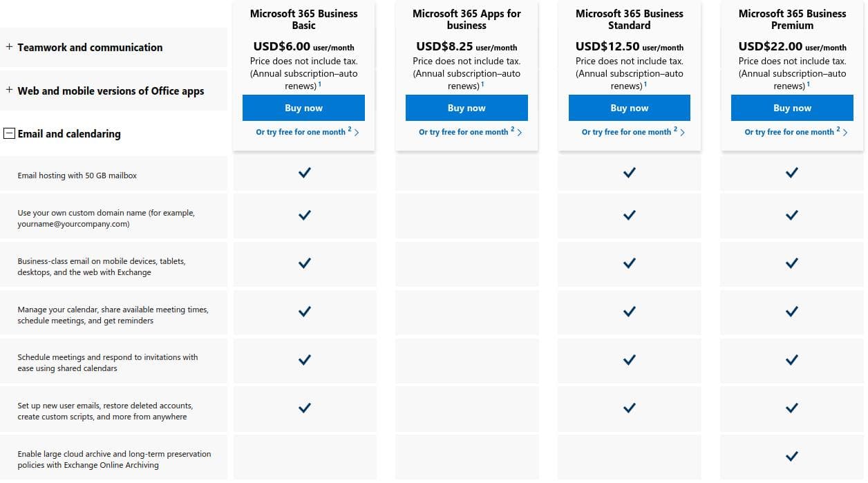This screenshot has height=483, width=868.
Task: Click Business Basic checkmark for calendar management
Action: 304,312
